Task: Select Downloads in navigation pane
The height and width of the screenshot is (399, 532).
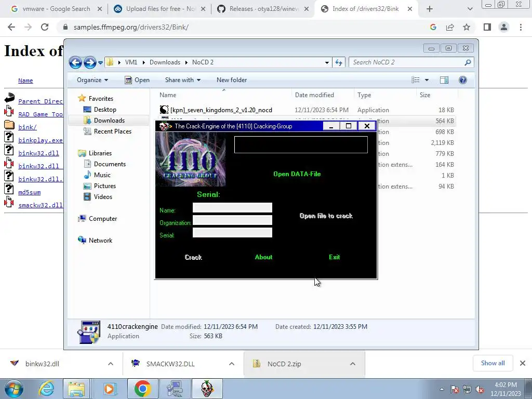Action: coord(109,121)
